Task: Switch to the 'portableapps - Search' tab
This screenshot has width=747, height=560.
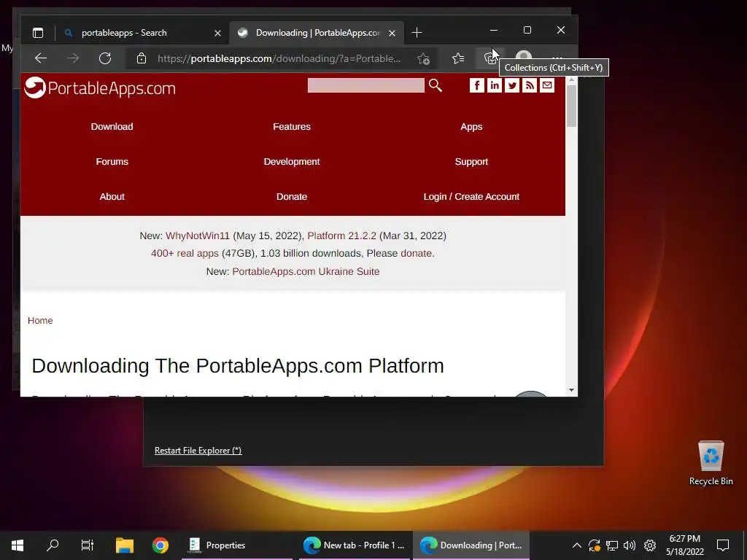Action: [142, 33]
